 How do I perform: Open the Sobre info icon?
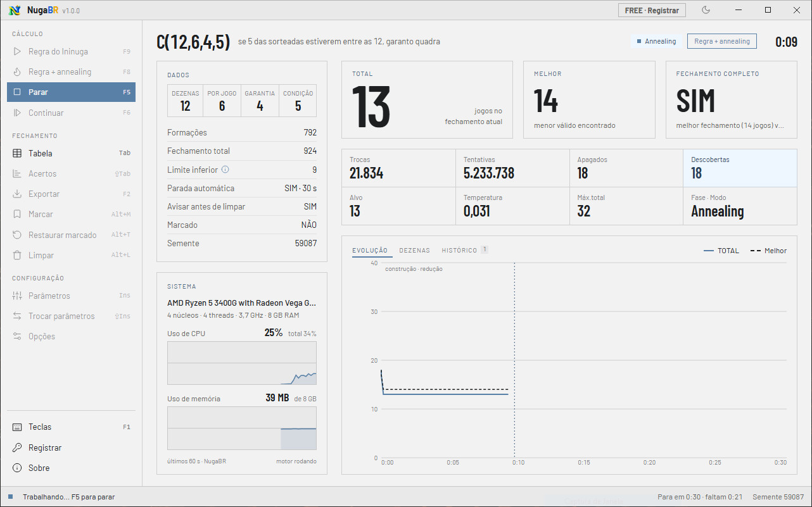[x=17, y=468]
